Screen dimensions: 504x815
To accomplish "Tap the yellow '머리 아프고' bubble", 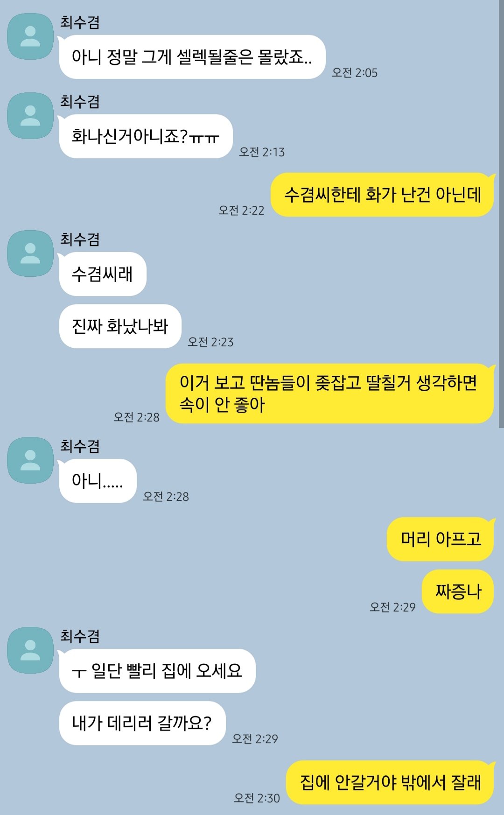I will tap(440, 539).
